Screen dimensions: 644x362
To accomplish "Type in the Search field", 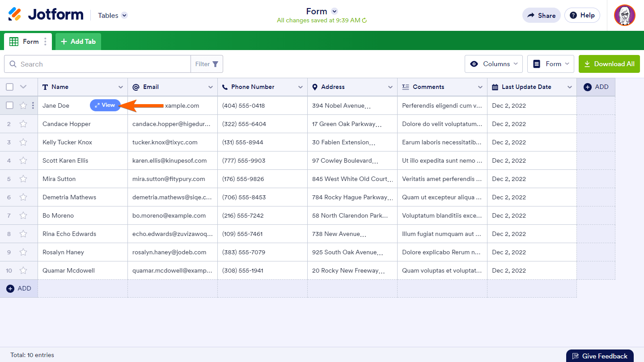I will click(103, 64).
